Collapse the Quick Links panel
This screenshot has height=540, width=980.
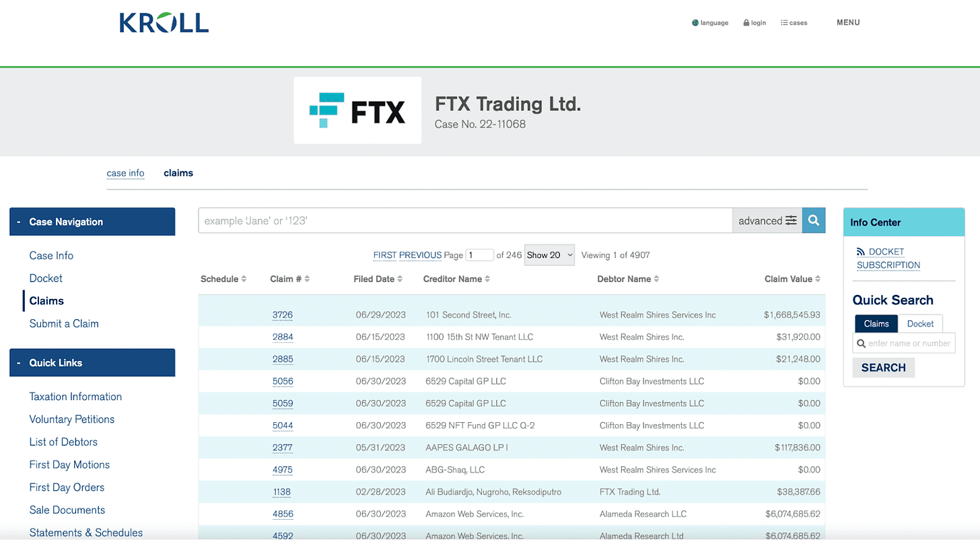pos(92,362)
